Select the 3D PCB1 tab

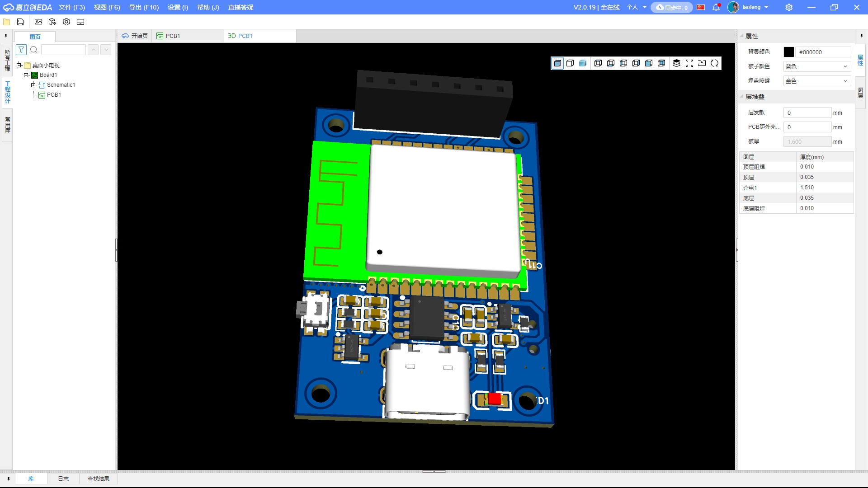(x=260, y=36)
